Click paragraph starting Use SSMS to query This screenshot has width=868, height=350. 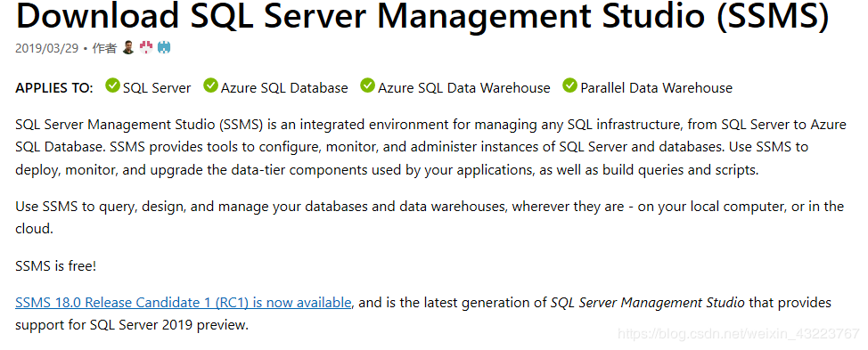[430, 217]
